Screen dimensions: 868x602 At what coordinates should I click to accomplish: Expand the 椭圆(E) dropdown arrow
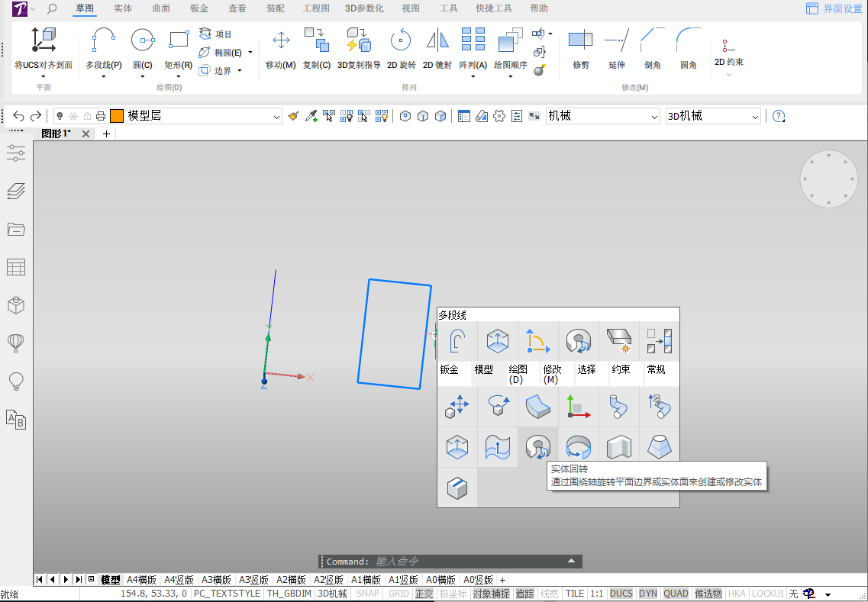(x=250, y=53)
